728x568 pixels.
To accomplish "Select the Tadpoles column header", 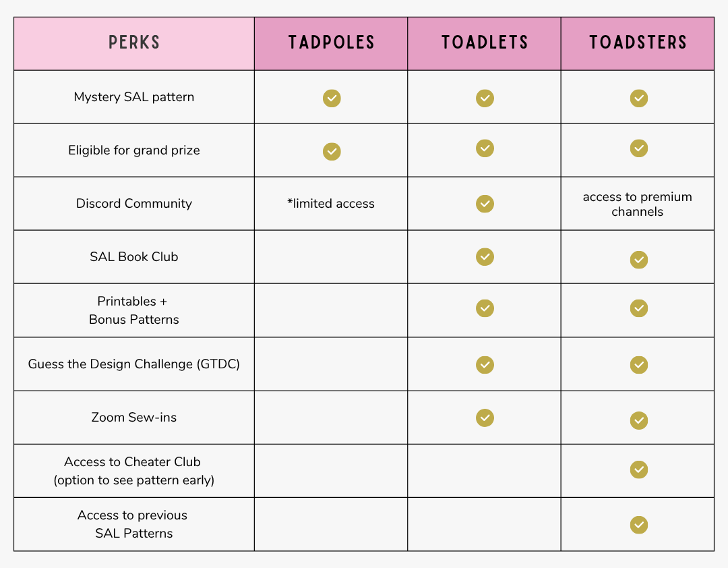I will point(331,43).
